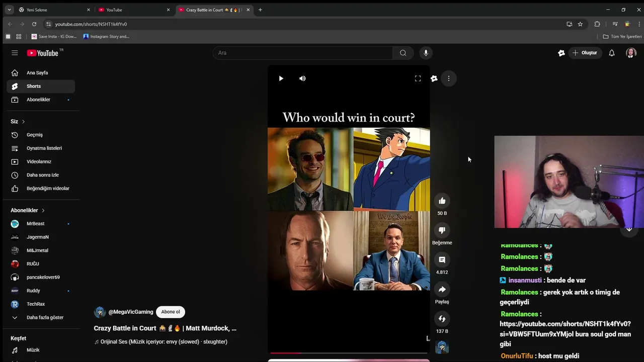The height and width of the screenshot is (362, 644).
Task: Open the account avatar menu
Action: [631, 53]
